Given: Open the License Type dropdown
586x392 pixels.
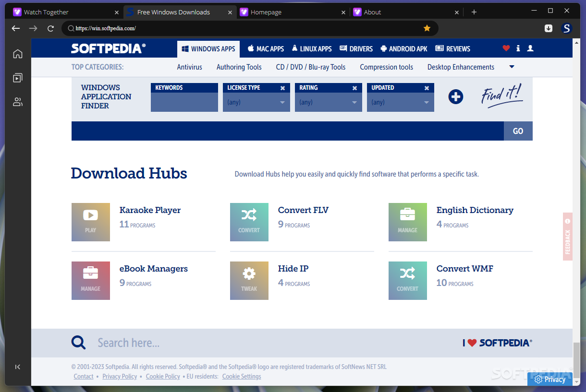Looking at the screenshot, I should (x=256, y=102).
